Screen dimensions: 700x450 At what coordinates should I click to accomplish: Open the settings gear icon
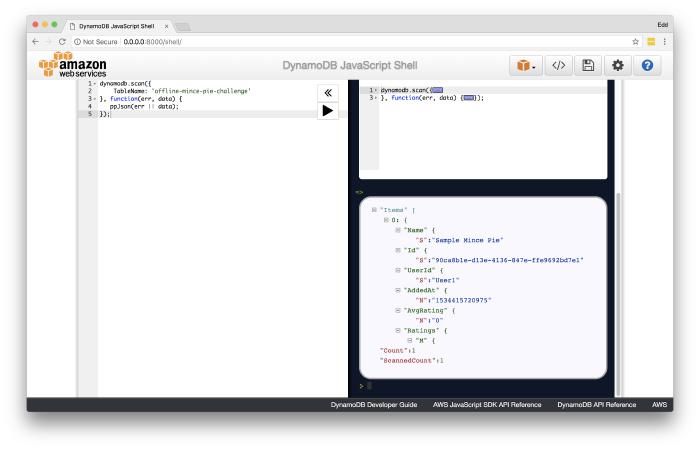coord(617,66)
